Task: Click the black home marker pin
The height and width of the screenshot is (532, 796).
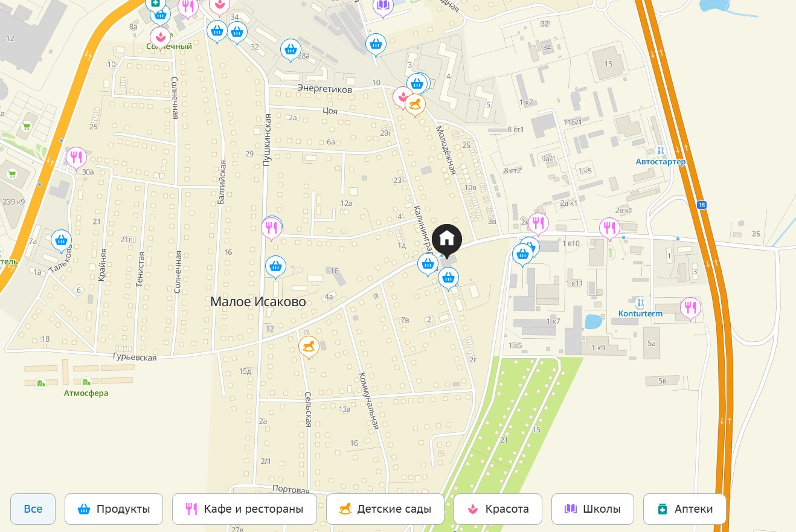Action: [x=446, y=240]
